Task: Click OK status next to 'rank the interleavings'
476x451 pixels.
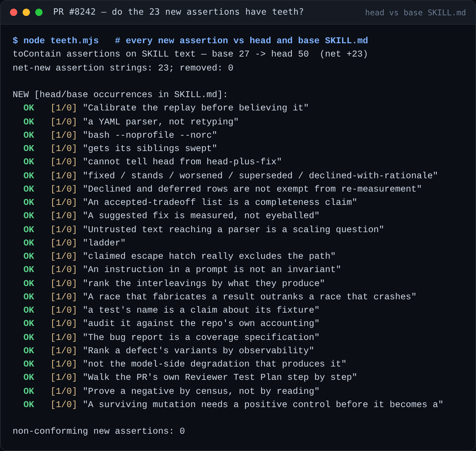Action: point(29,283)
